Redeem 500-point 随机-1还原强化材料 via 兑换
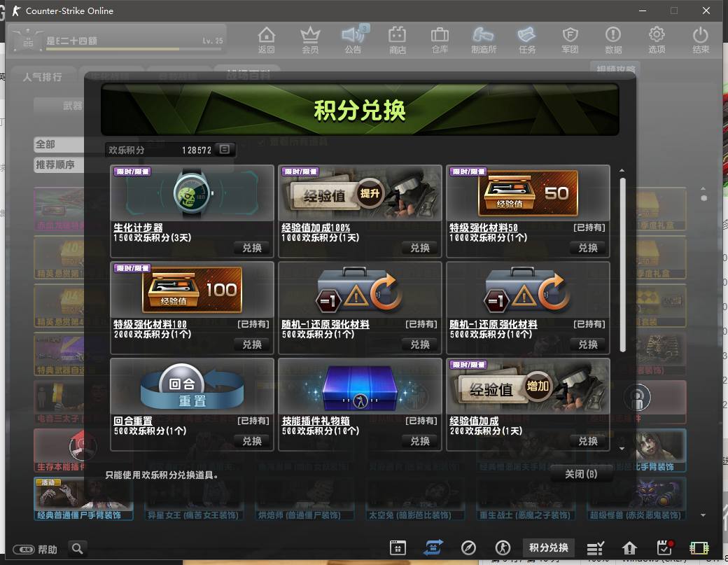This screenshot has height=565, width=728. [x=420, y=344]
